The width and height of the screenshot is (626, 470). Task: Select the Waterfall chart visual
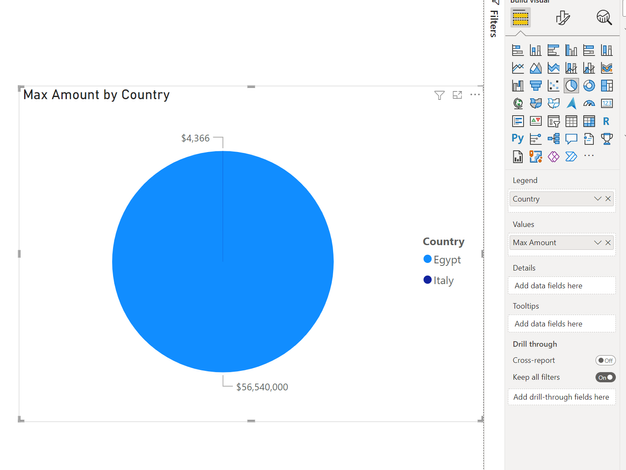click(x=518, y=85)
